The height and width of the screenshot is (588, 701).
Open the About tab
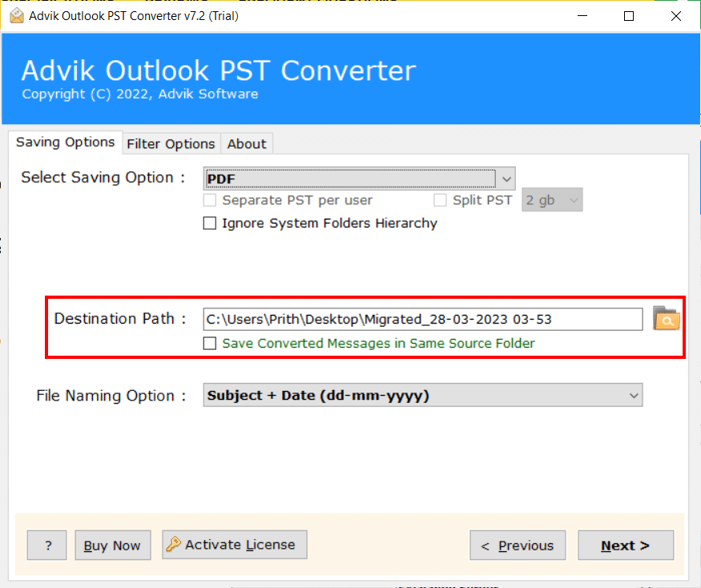click(246, 143)
